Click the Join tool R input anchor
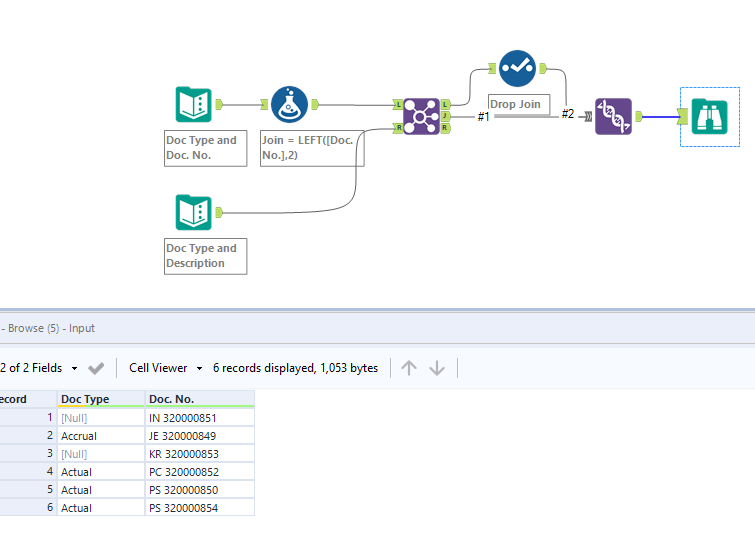The height and width of the screenshot is (540, 755). [398, 128]
